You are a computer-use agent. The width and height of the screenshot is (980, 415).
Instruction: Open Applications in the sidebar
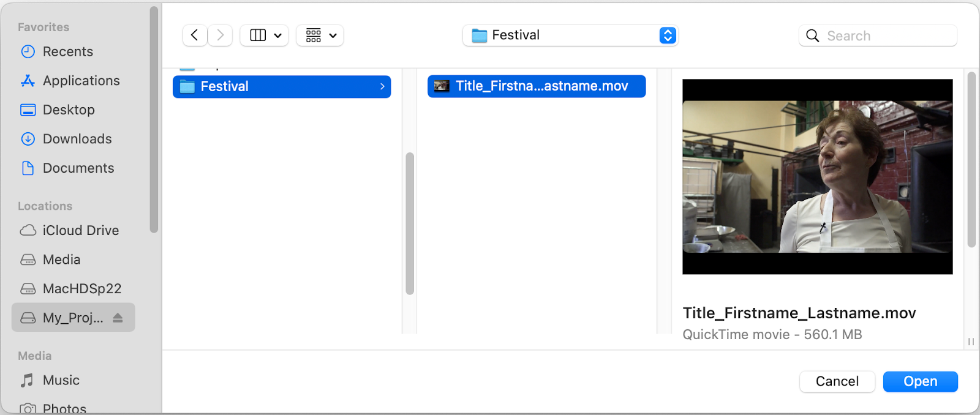click(81, 81)
